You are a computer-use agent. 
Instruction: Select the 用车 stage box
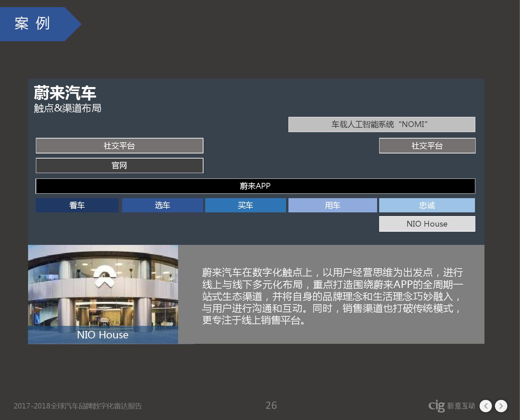coord(332,205)
